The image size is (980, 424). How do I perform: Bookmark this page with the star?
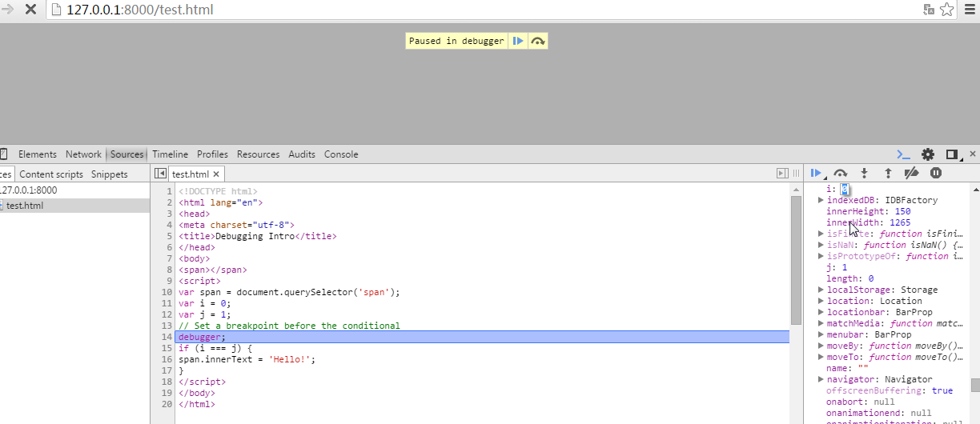(x=947, y=10)
